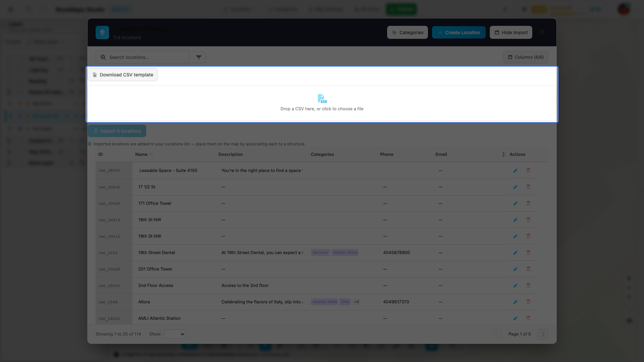Click the Description column header

pos(230,155)
